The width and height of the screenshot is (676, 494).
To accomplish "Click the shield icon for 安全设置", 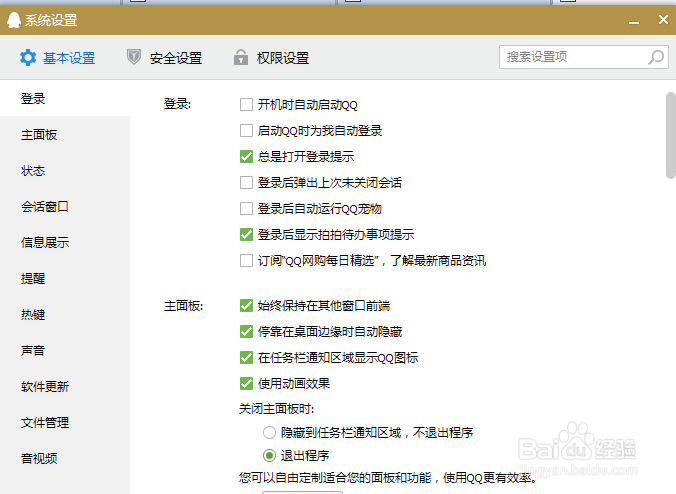I will (134, 57).
